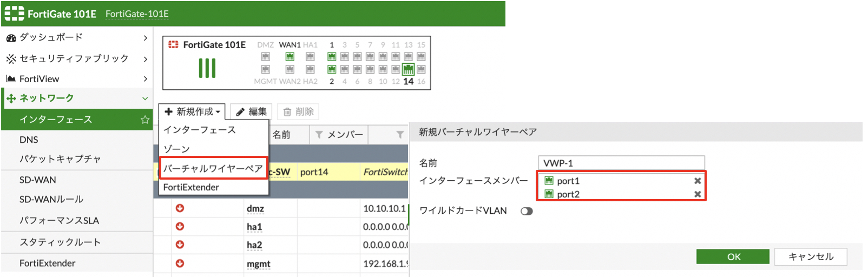Click red down status icon for mgmt
This screenshot has height=277, width=868.
pos(180,263)
